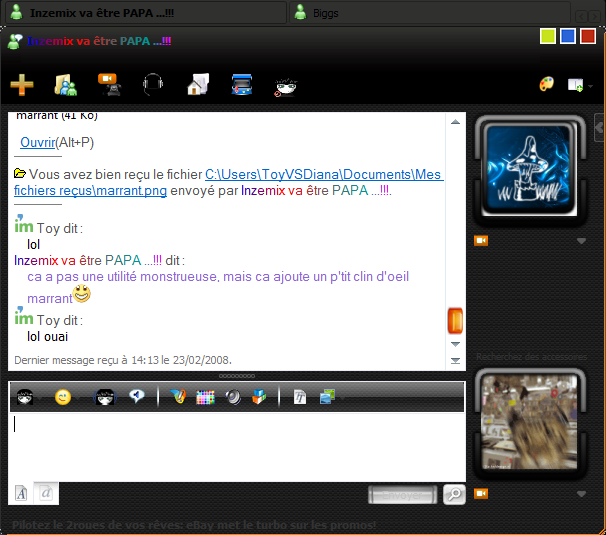Expand my own display picture options arrow
The image size is (606, 535).
581,494
